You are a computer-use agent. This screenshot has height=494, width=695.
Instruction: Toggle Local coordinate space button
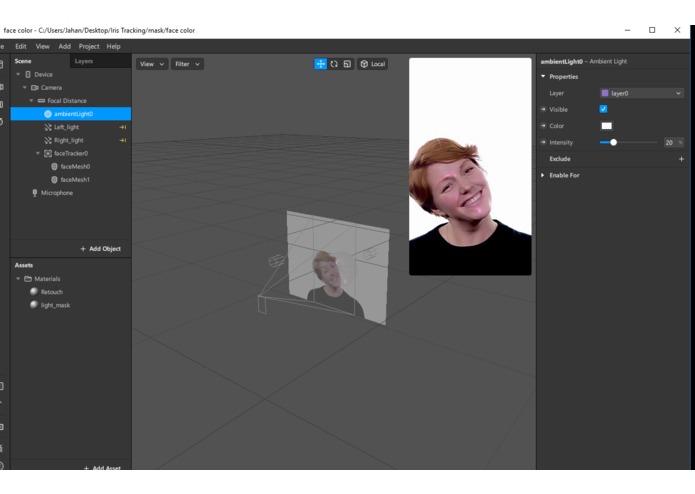pos(372,64)
